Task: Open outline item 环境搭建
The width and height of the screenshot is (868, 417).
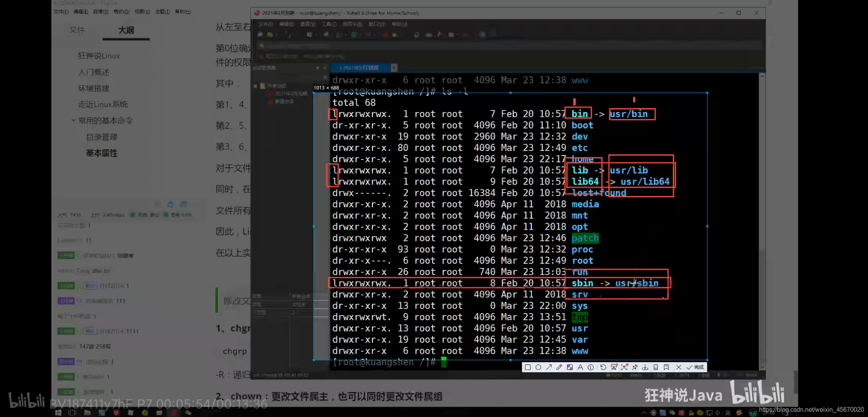Action: click(x=94, y=88)
